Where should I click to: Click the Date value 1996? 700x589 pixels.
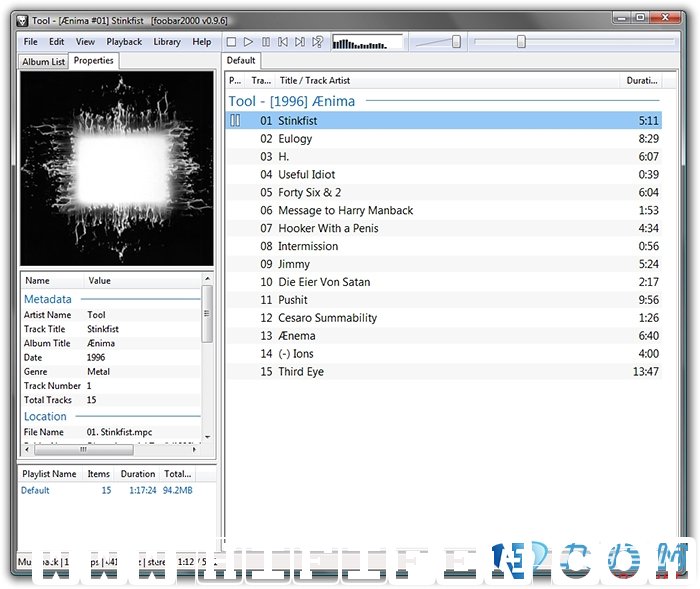[96, 357]
